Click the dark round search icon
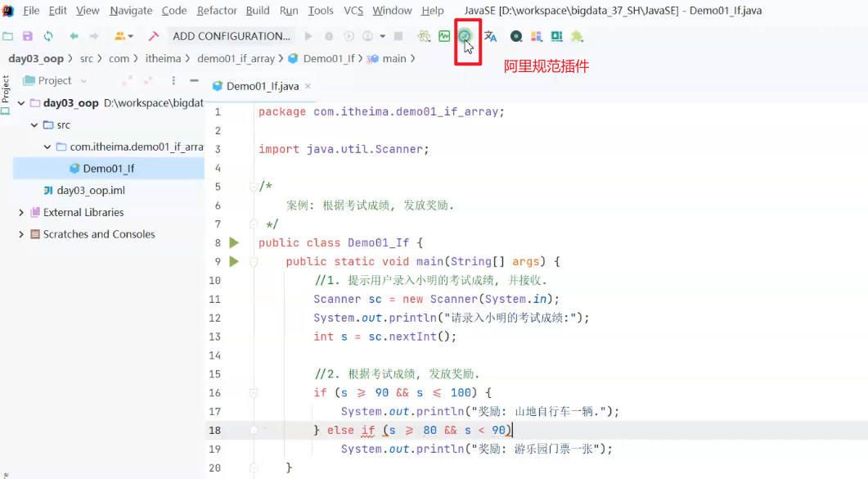The image size is (868, 479). coord(516,37)
